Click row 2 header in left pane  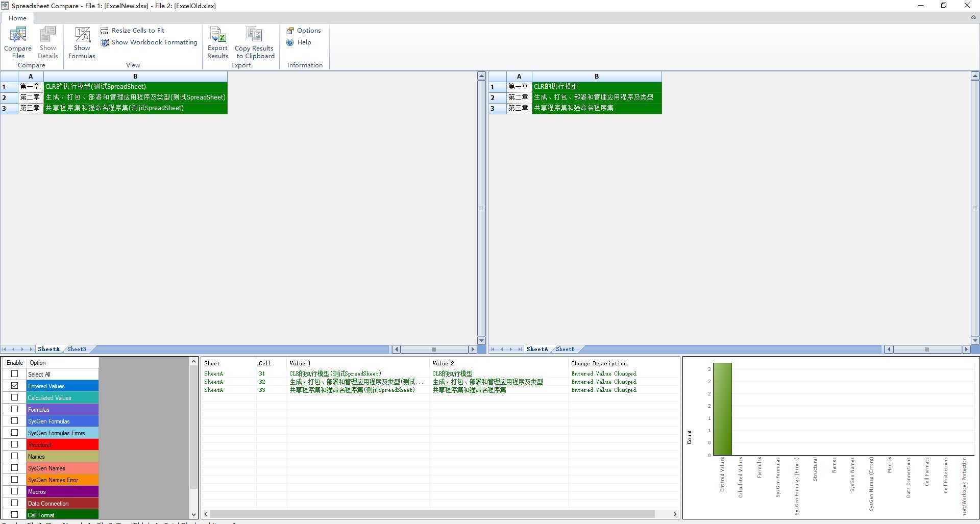(9, 97)
